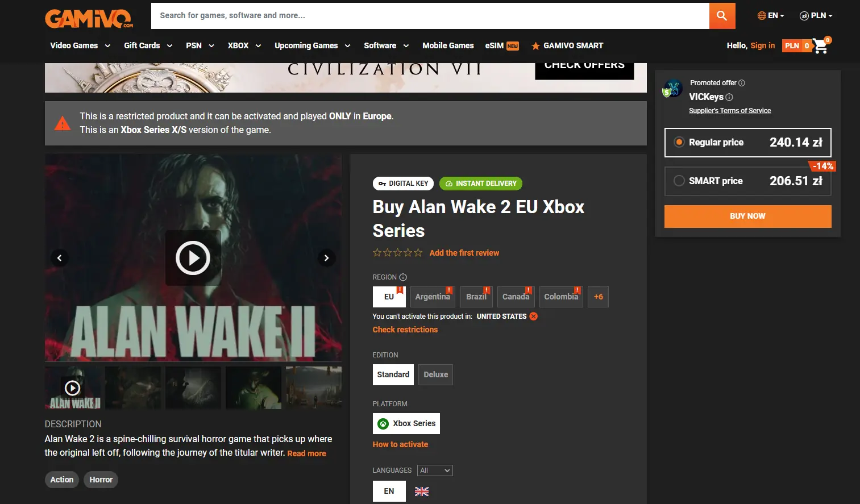Screen dimensions: 860x504
Task: Click the GAMIVO SMART star icon
Action: (535, 46)
